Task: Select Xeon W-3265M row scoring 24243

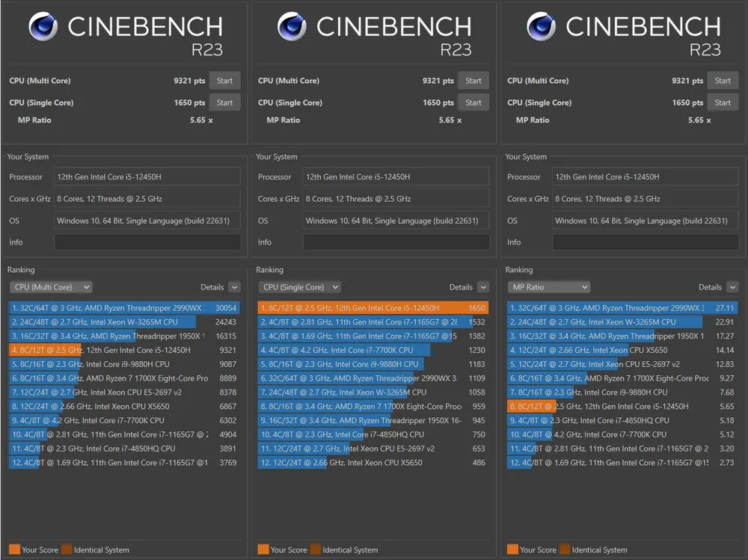Action: (123, 322)
